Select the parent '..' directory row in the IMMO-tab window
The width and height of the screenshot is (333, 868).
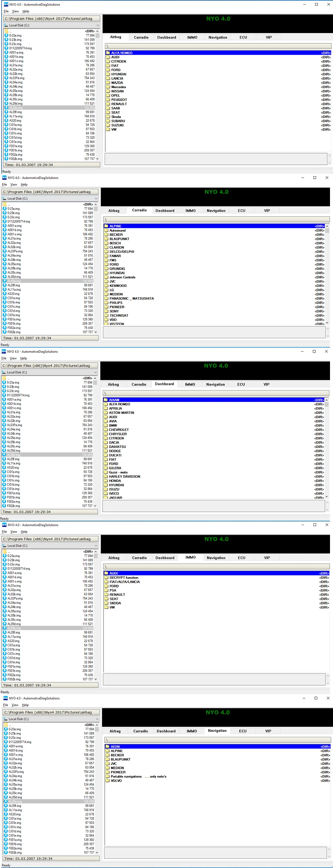[48, 552]
